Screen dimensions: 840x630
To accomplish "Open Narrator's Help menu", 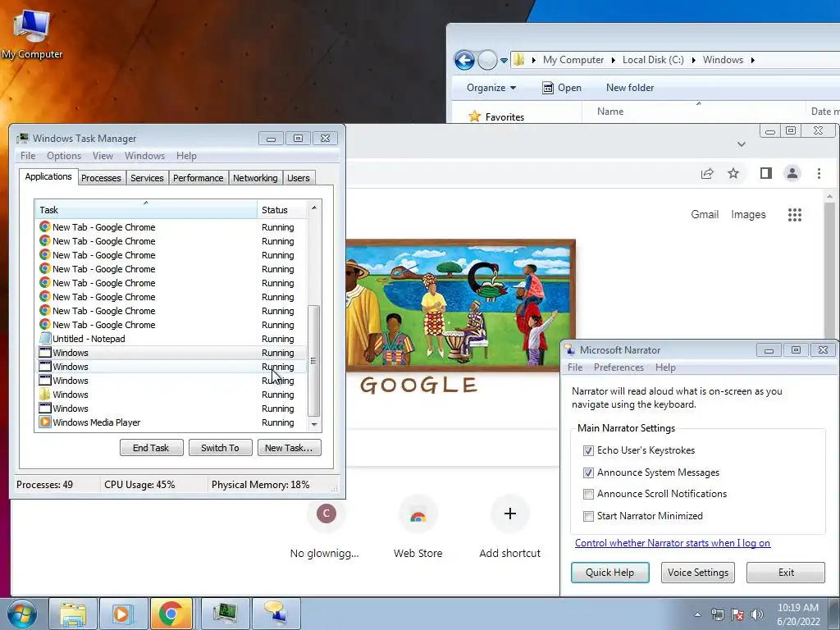I will click(x=665, y=367).
